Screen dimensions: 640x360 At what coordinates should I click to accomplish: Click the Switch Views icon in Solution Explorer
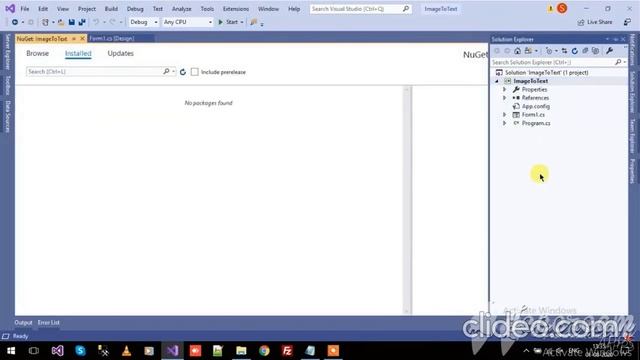click(528, 51)
